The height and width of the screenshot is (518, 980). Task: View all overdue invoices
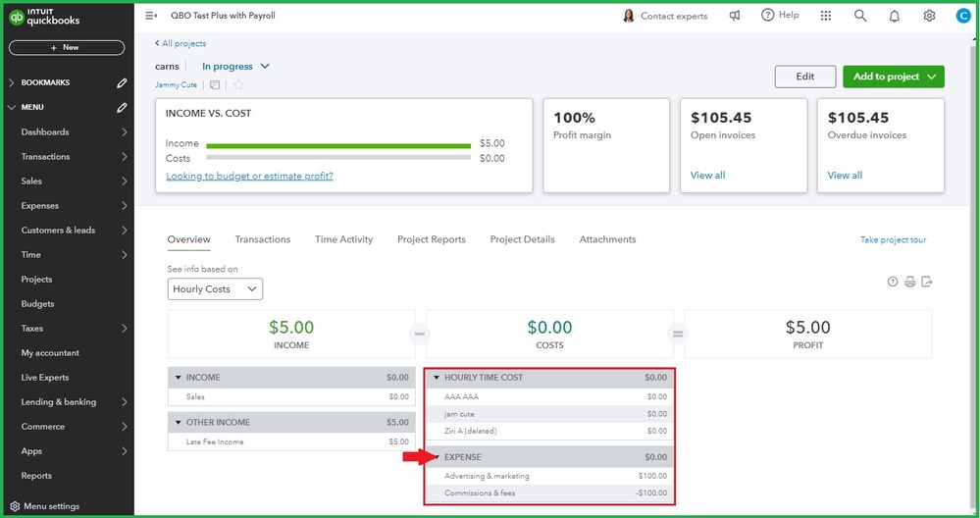845,176
